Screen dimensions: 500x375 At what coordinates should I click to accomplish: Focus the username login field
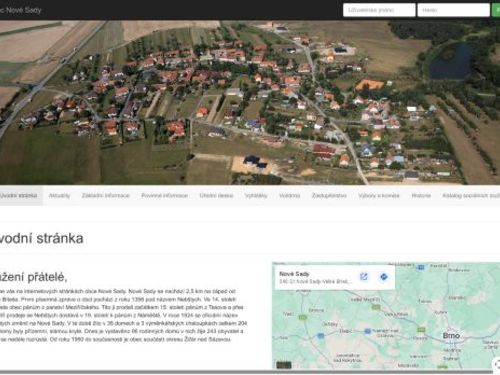379,10
